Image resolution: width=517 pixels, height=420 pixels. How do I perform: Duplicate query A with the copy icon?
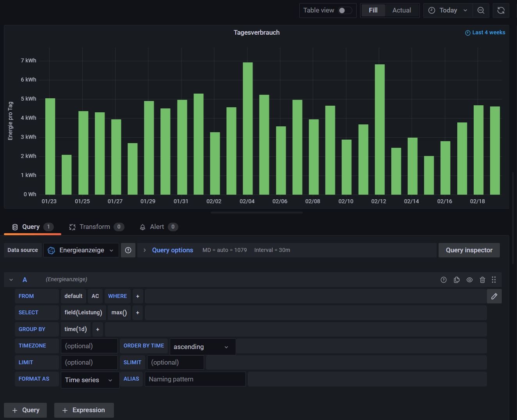click(x=457, y=280)
